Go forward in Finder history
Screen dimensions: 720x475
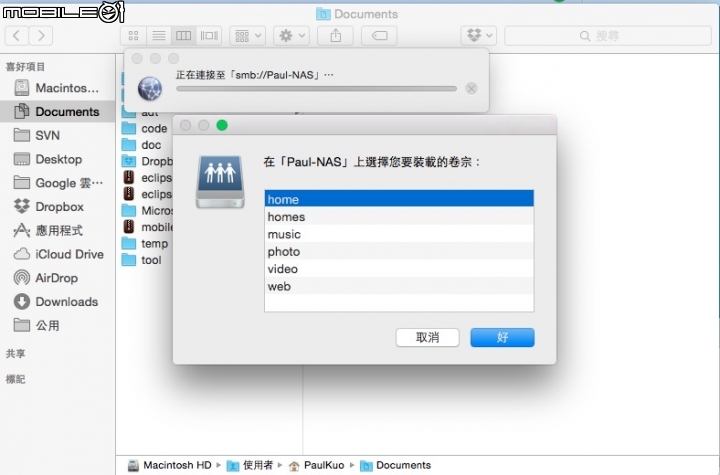point(41,35)
